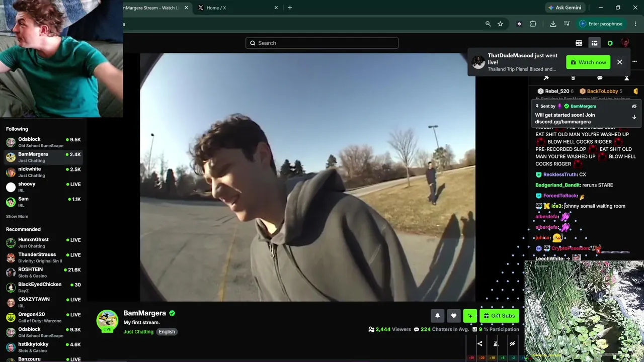
Task: Open Chrome downloads icon
Action: pyautogui.click(x=553, y=24)
